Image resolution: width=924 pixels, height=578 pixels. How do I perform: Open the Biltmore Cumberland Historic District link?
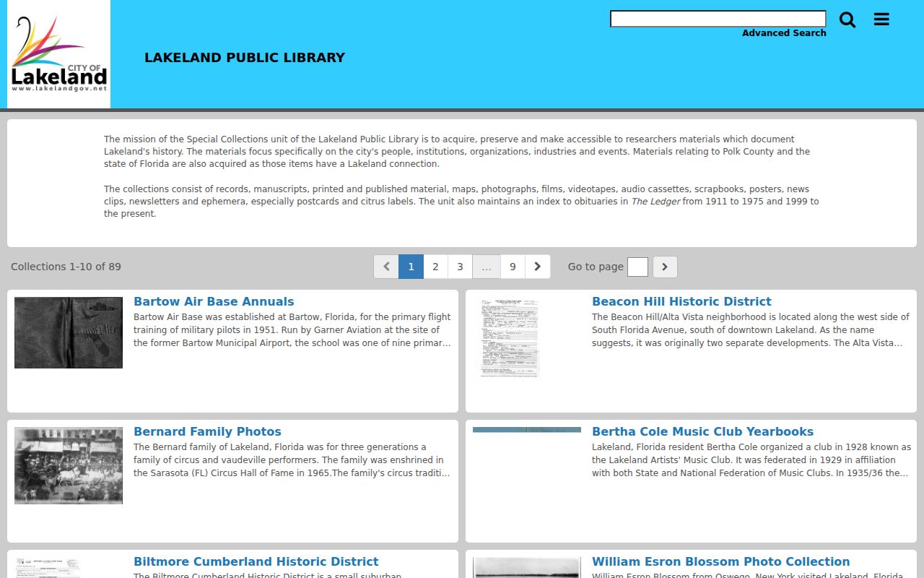pyautogui.click(x=256, y=561)
